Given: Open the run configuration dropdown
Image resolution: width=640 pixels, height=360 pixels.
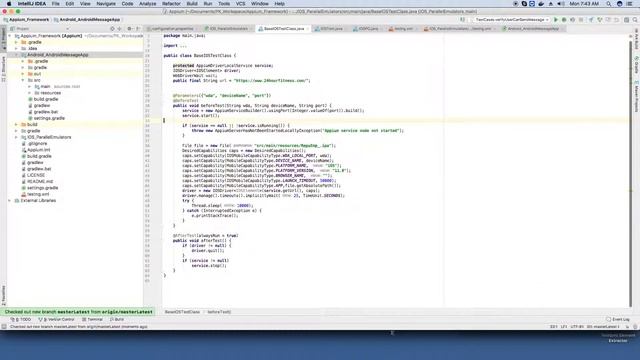Looking at the screenshot, I should [511, 20].
